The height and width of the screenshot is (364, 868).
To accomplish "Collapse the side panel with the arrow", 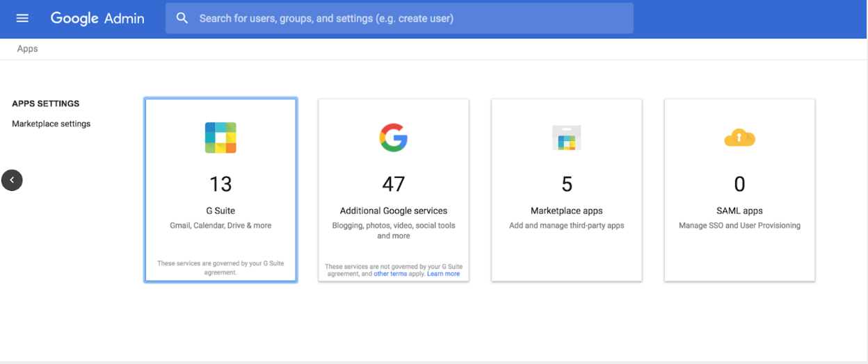I will [x=12, y=180].
